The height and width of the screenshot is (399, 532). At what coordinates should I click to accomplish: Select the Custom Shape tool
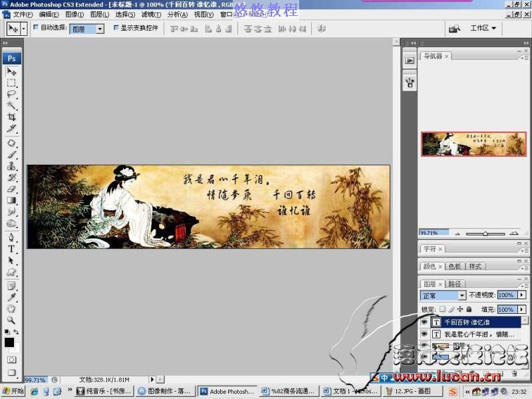(11, 272)
